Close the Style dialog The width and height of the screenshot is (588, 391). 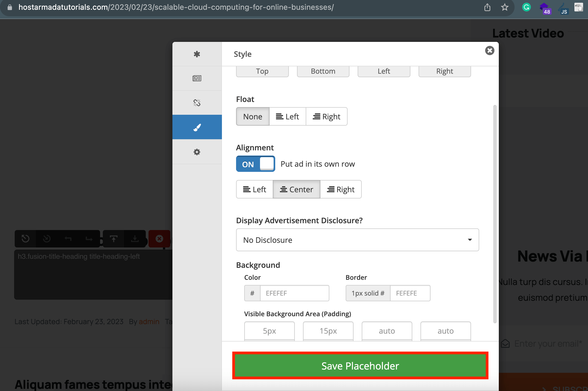pyautogui.click(x=490, y=51)
